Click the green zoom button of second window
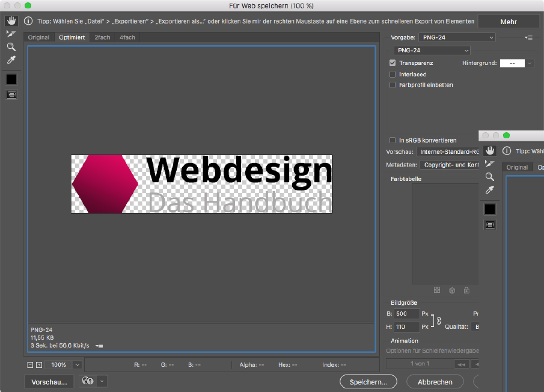The height and width of the screenshot is (392, 544). tap(506, 135)
